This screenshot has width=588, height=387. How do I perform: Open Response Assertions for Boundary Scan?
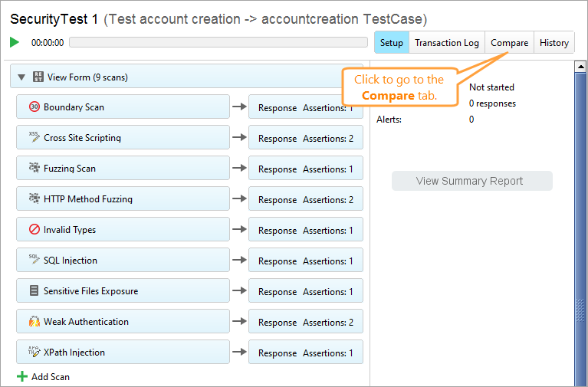(306, 107)
